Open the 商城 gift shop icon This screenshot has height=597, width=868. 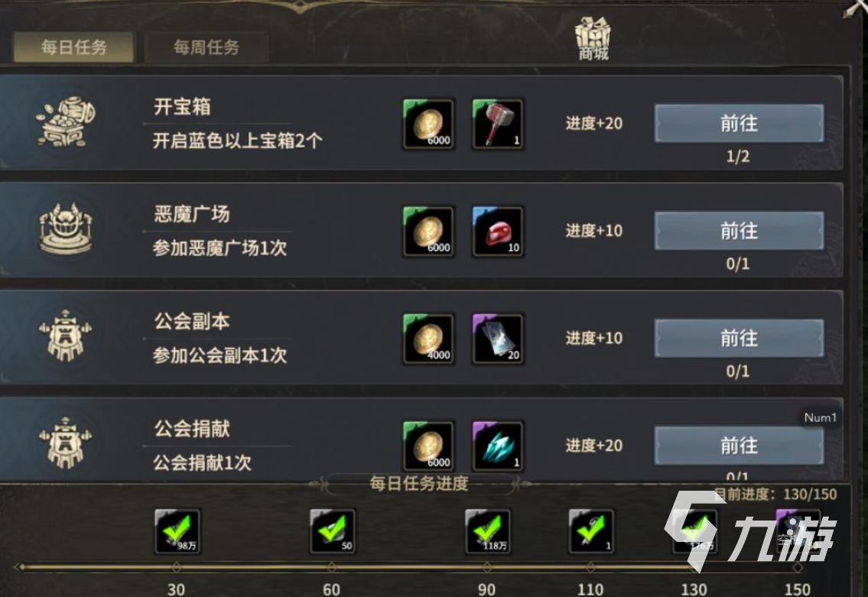(593, 38)
